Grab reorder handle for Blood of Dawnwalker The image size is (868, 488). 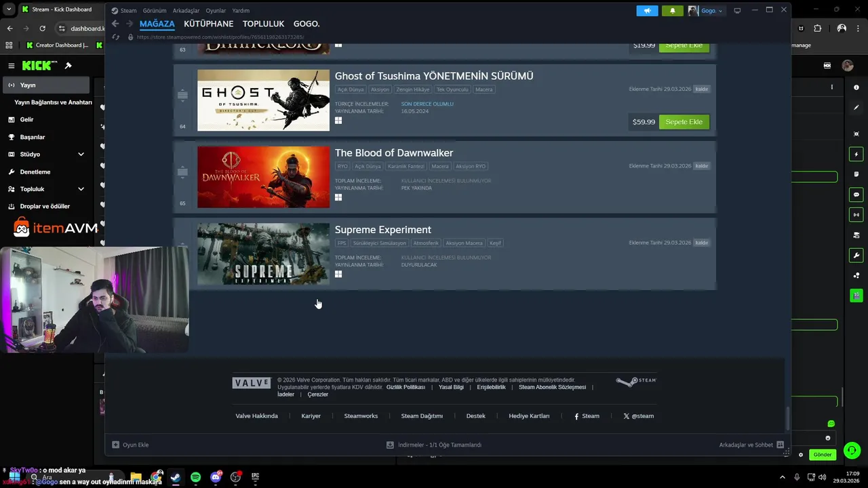coord(182,172)
